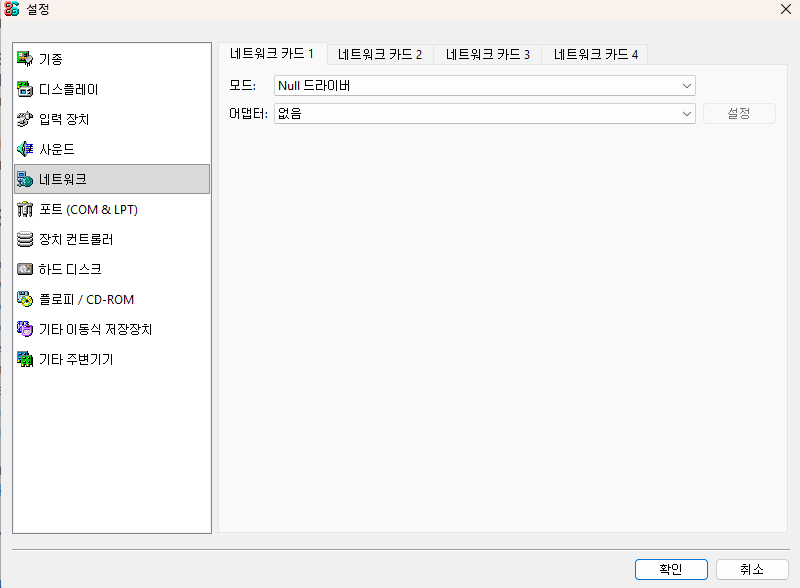
Task: Select the 디스플레이 monitor icon
Action: (x=26, y=89)
